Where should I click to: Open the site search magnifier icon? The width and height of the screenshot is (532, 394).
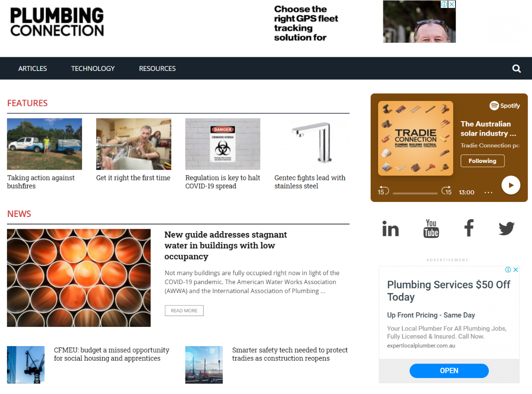517,69
